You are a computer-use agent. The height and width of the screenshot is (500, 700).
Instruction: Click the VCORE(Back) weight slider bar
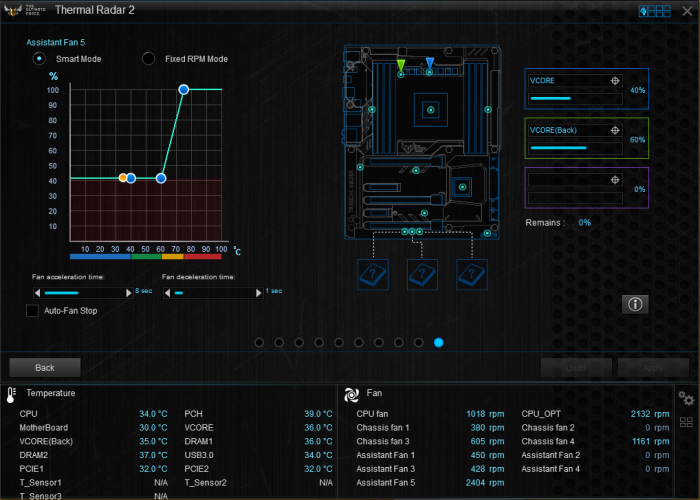[575, 148]
